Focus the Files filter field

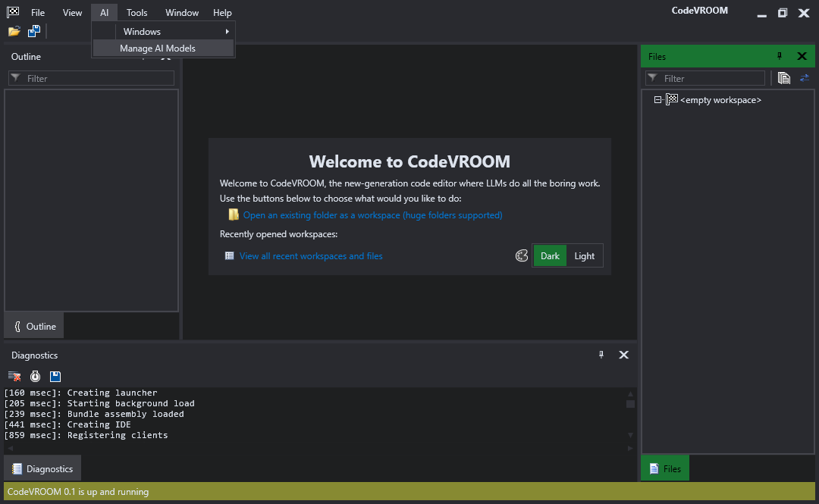pyautogui.click(x=705, y=78)
